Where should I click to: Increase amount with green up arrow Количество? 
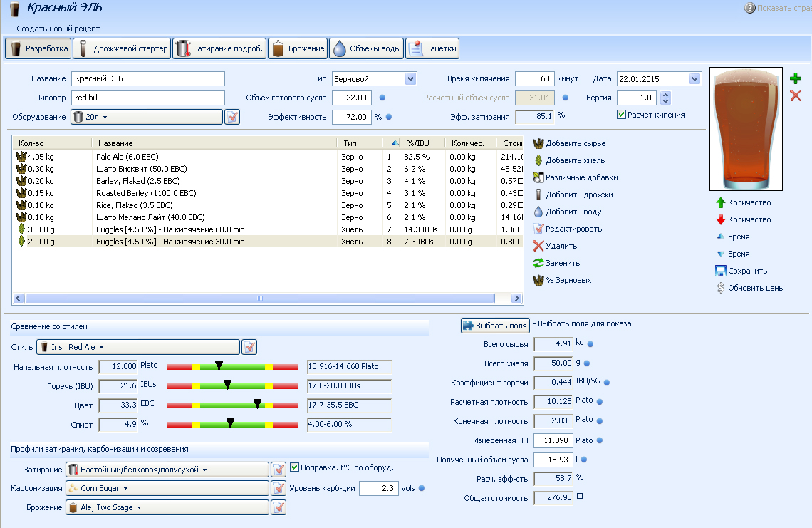click(721, 202)
